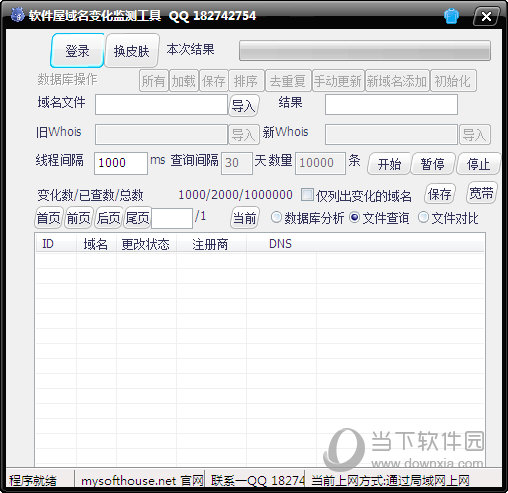Click the 注册商 column header
The height and width of the screenshot is (493, 508).
click(211, 244)
